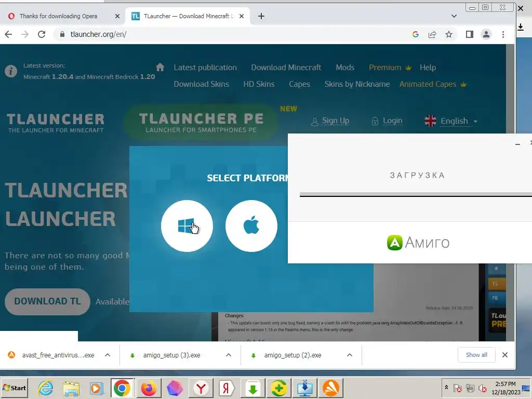Open Chrome tab search chevron

(x=454, y=16)
